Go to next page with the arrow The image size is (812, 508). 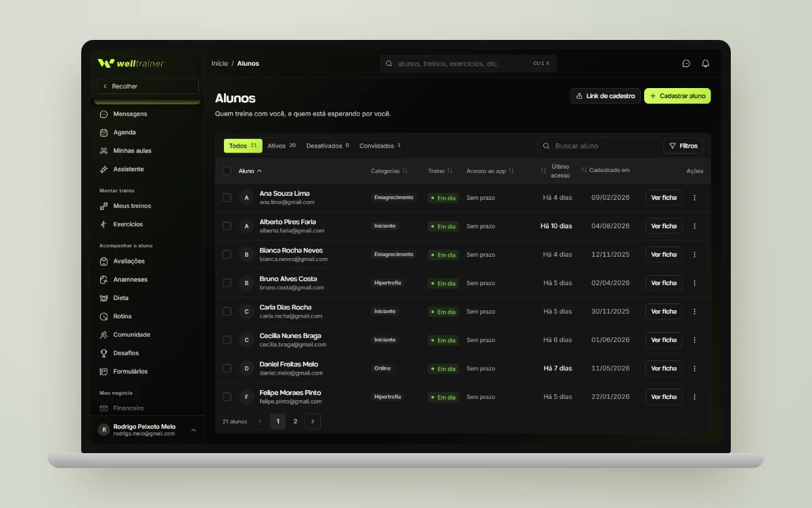pyautogui.click(x=313, y=421)
